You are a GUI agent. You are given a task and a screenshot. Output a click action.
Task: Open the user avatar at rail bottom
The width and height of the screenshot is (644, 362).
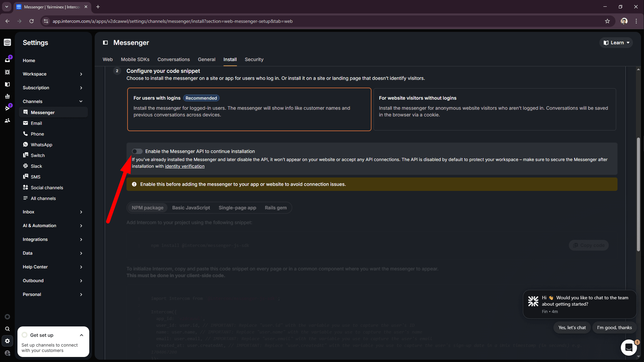point(7,353)
